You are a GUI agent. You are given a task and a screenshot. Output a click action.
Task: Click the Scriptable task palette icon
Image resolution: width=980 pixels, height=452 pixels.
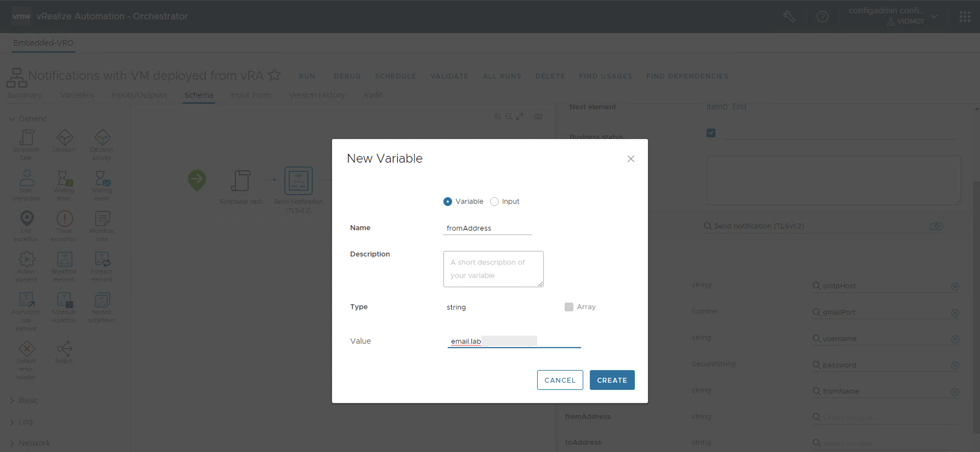pos(26,138)
